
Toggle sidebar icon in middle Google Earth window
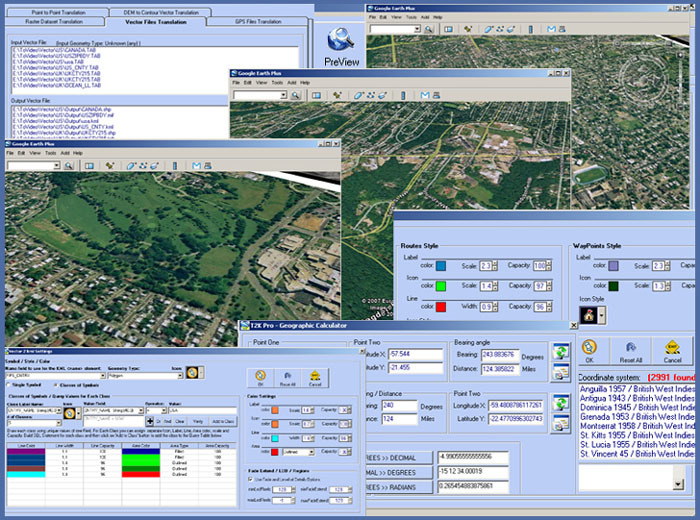coord(316,95)
